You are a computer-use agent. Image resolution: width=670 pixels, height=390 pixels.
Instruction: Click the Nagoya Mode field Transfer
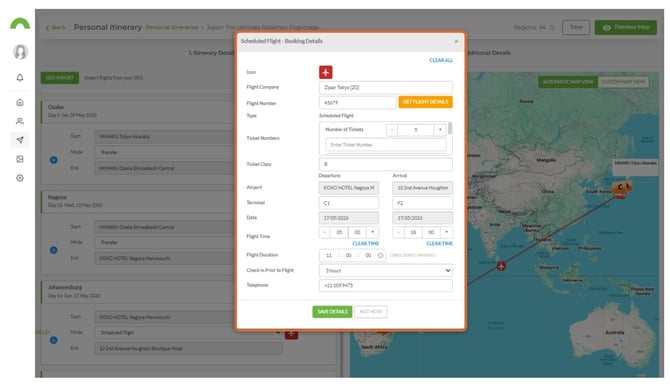coord(165,243)
